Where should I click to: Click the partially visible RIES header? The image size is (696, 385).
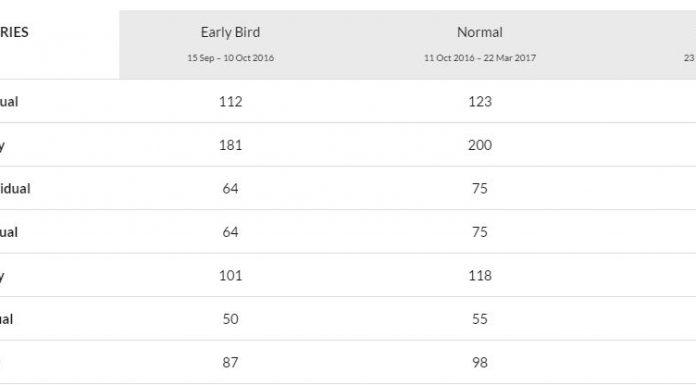[14, 32]
